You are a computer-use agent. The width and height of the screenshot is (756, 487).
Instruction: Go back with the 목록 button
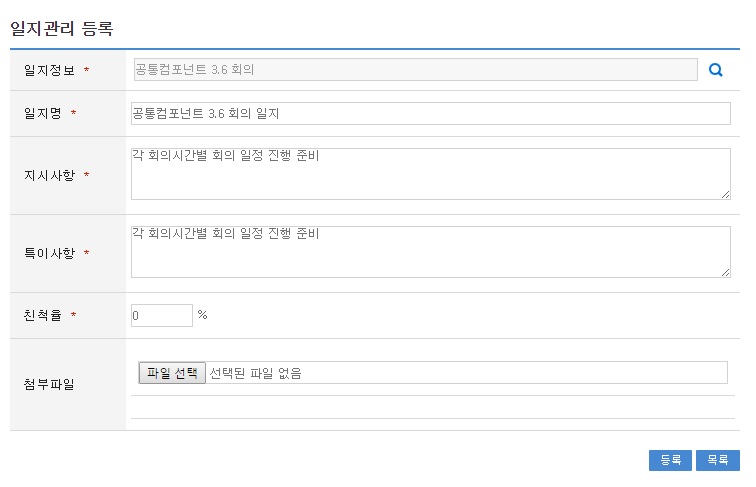tap(717, 460)
